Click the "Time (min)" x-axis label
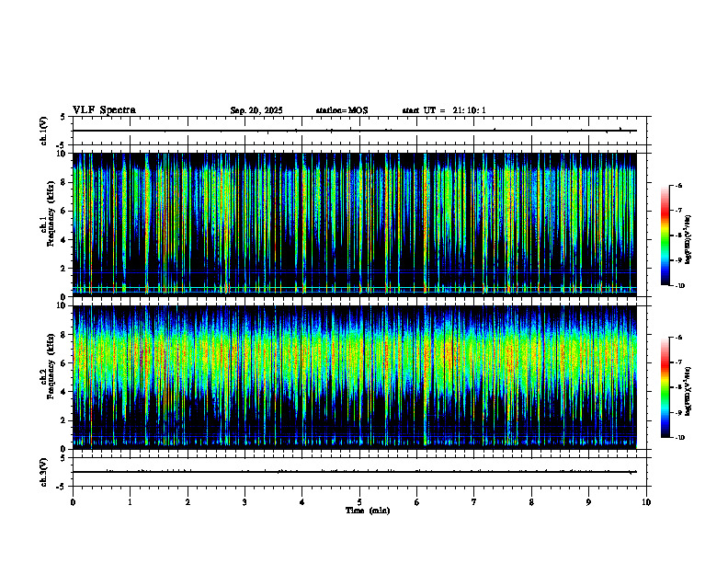The image size is (728, 563). click(x=368, y=511)
